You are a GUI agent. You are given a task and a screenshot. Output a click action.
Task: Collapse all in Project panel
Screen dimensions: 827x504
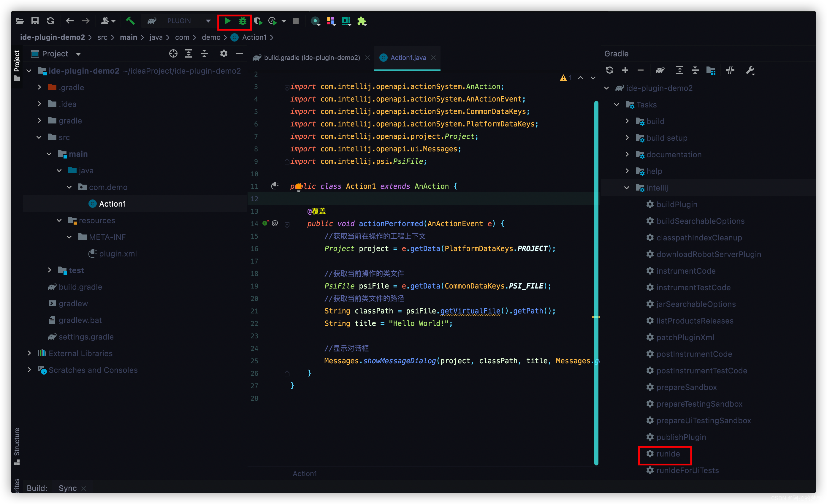click(x=204, y=54)
